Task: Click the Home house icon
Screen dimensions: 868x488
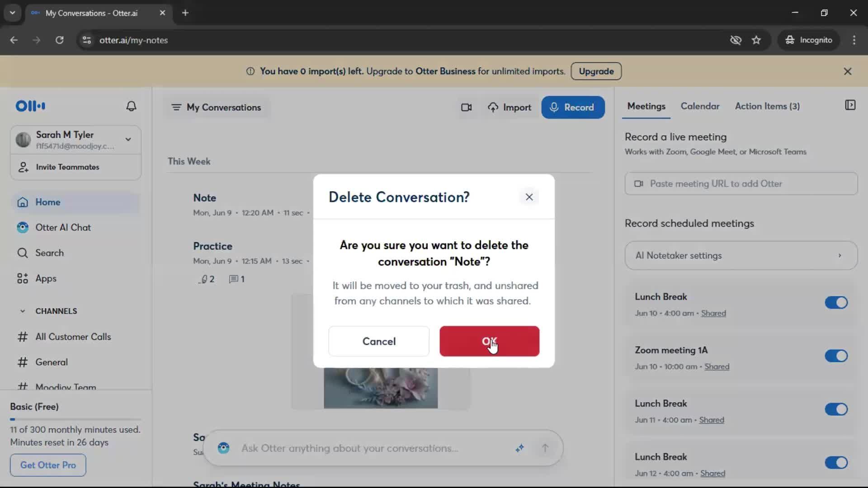Action: (x=23, y=202)
